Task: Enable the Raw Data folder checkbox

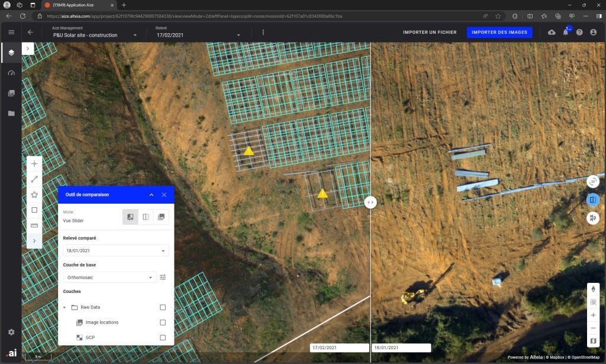Action: [164, 307]
